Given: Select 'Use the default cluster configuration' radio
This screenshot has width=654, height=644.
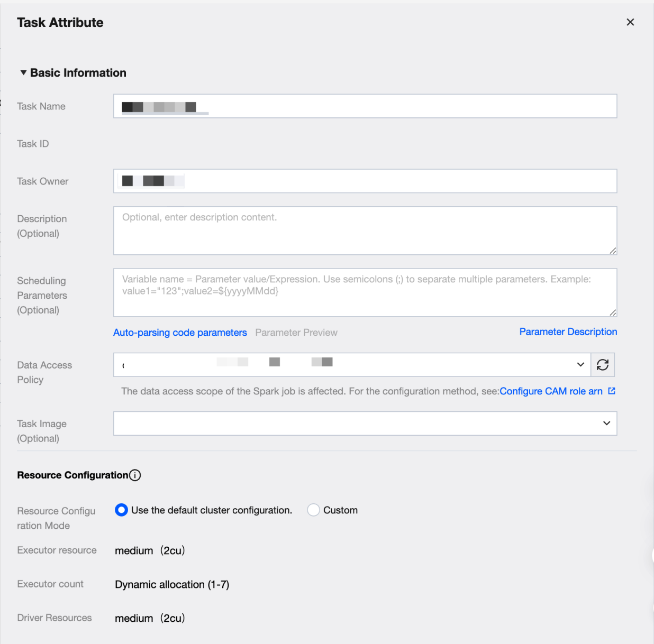Looking at the screenshot, I should tap(121, 510).
